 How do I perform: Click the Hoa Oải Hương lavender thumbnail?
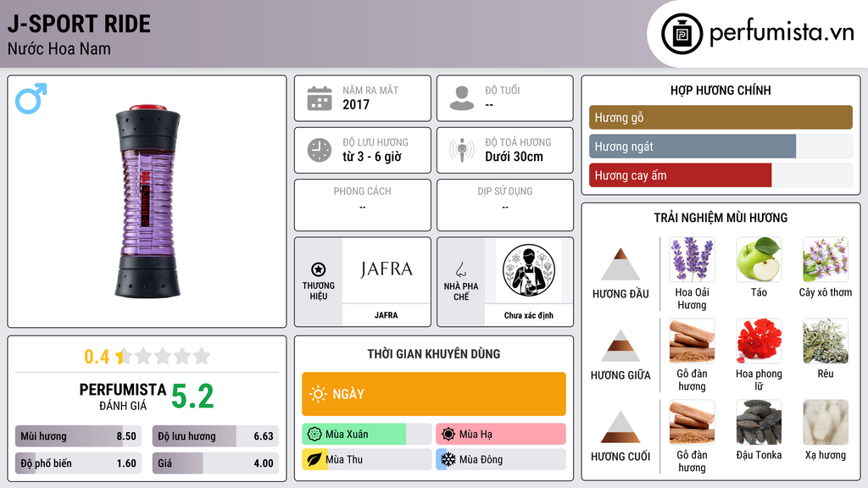pyautogui.click(x=692, y=259)
